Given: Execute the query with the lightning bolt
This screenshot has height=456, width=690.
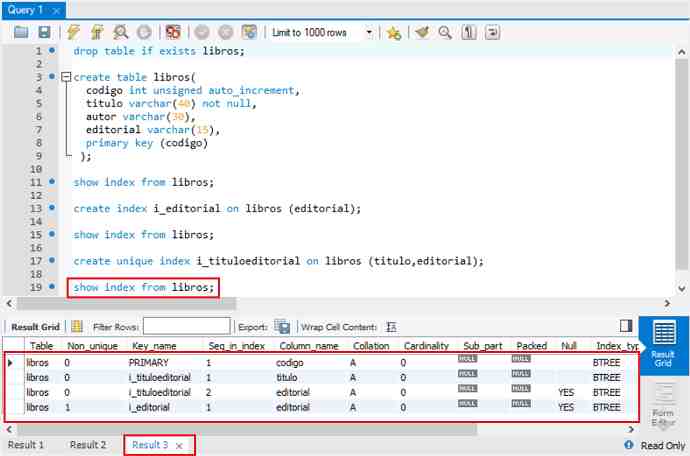Looking at the screenshot, I should coord(73,32).
